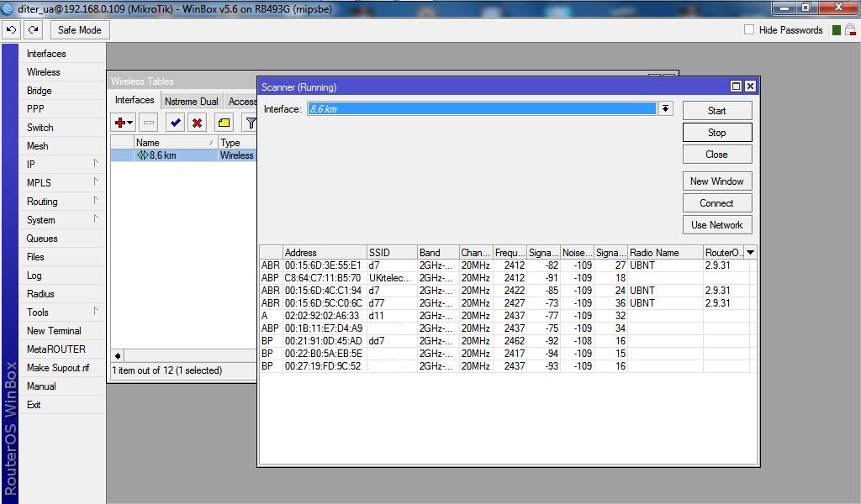The image size is (861, 504).
Task: Open the Interface dropdown in Scanner
Action: (x=666, y=109)
